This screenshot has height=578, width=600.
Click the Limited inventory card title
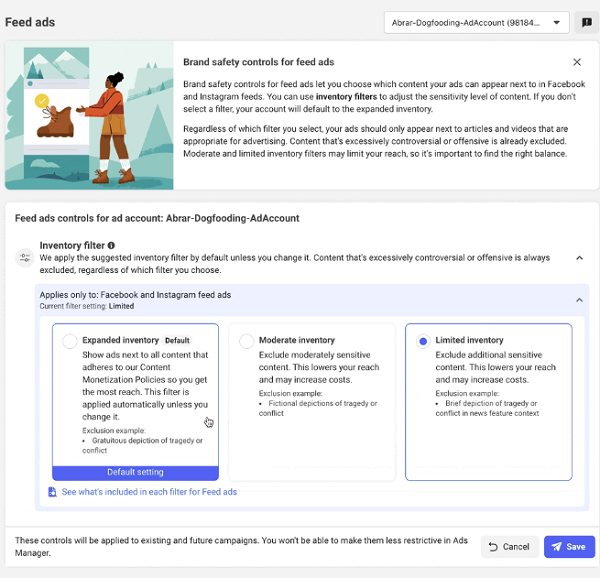click(469, 340)
